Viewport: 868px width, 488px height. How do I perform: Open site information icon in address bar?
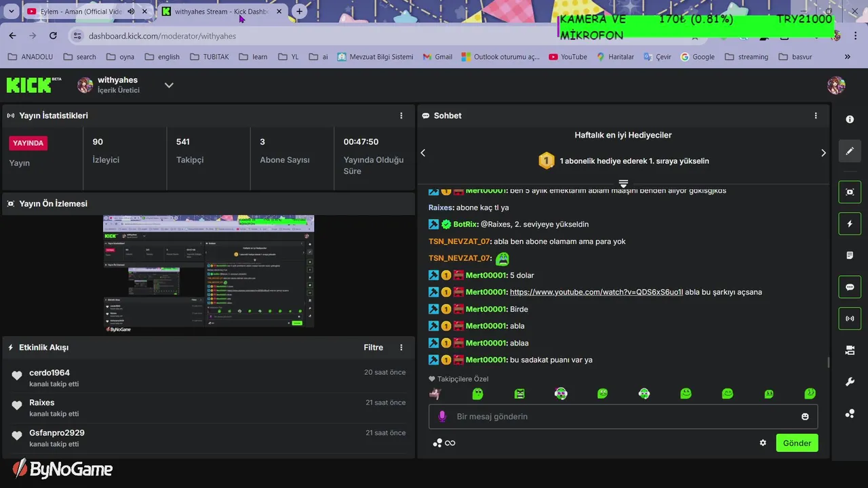pyautogui.click(x=77, y=36)
